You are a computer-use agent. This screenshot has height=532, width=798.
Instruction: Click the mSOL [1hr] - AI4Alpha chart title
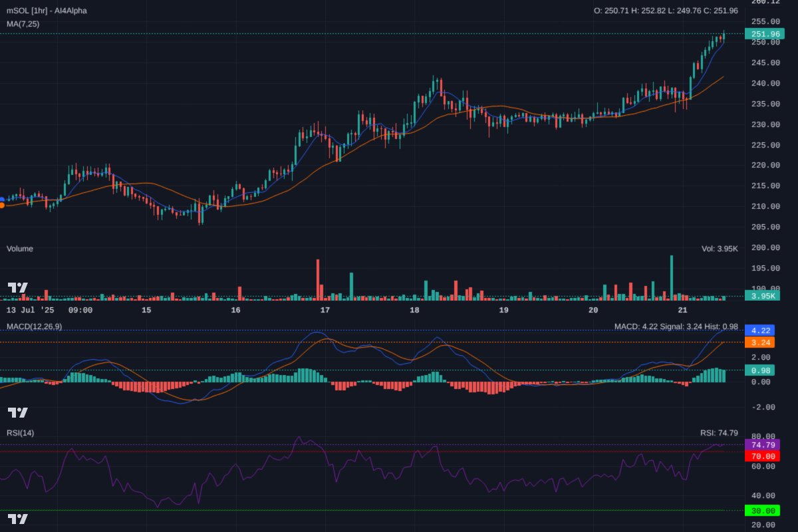point(47,11)
